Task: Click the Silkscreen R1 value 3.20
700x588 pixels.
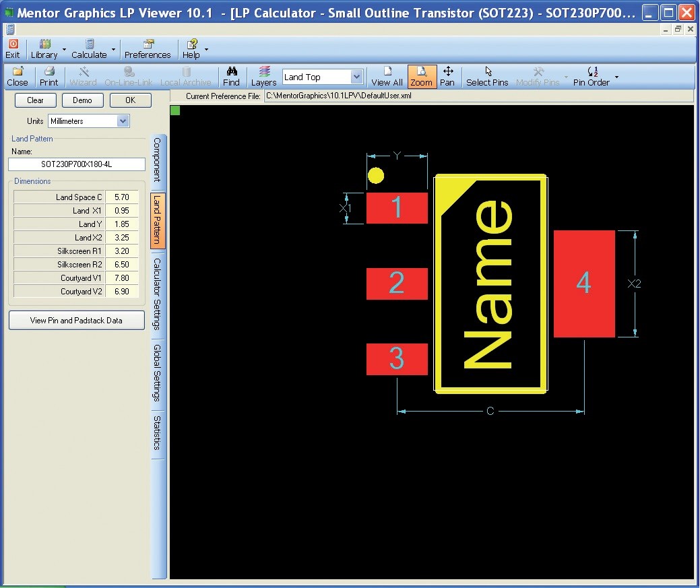Action: (122, 251)
